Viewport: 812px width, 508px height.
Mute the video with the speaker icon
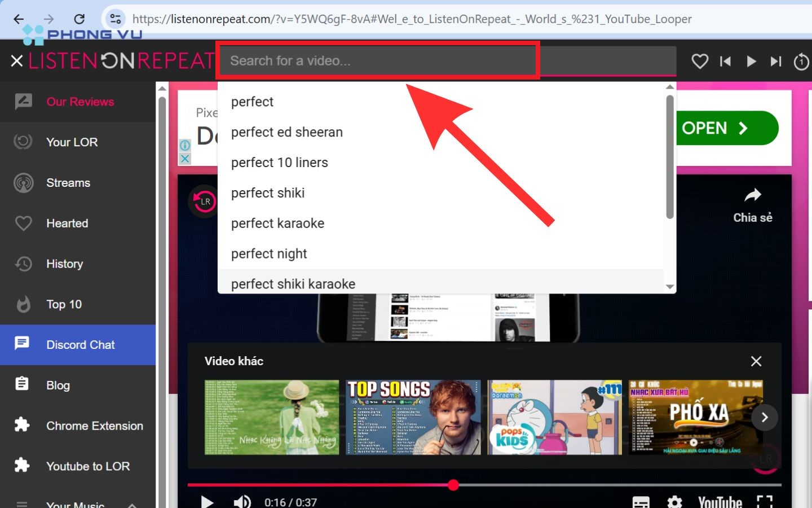242,501
